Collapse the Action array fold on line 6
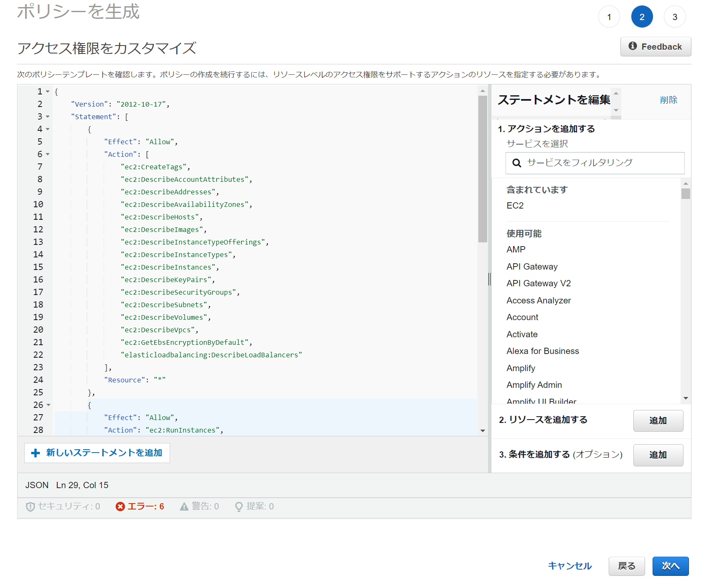 [x=48, y=154]
